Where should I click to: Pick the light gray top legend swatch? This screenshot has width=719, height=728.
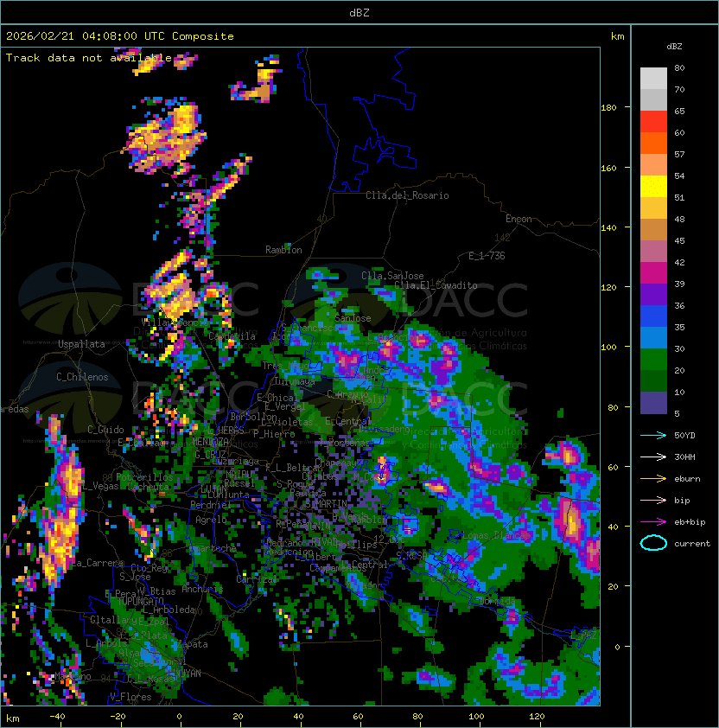pos(654,78)
